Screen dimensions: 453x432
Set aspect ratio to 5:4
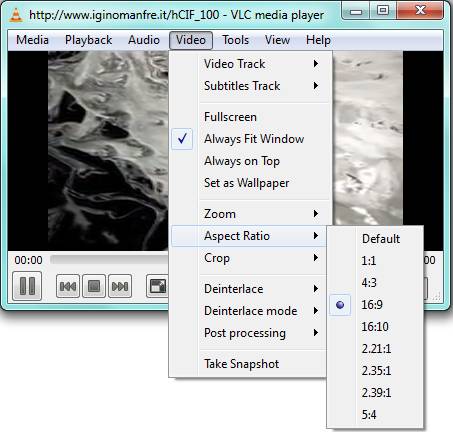tap(375, 415)
